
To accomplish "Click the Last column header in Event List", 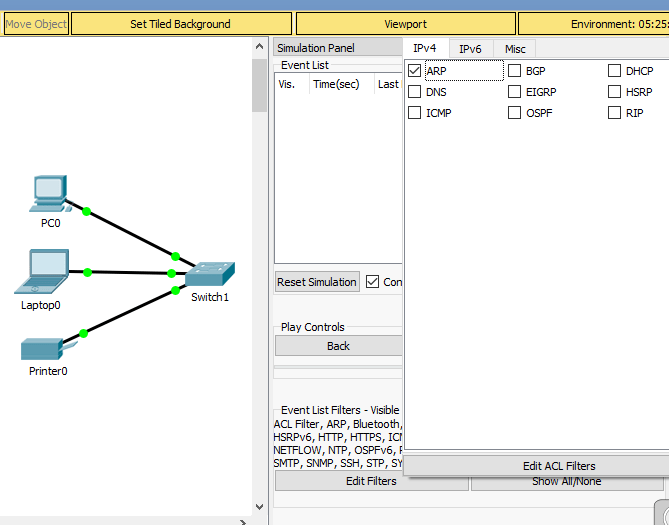I will (388, 84).
